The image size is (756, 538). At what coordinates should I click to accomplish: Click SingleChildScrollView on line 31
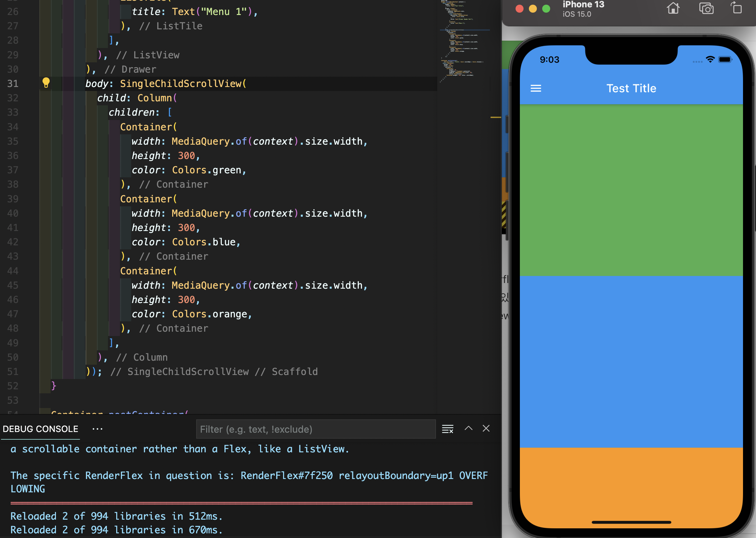click(182, 84)
